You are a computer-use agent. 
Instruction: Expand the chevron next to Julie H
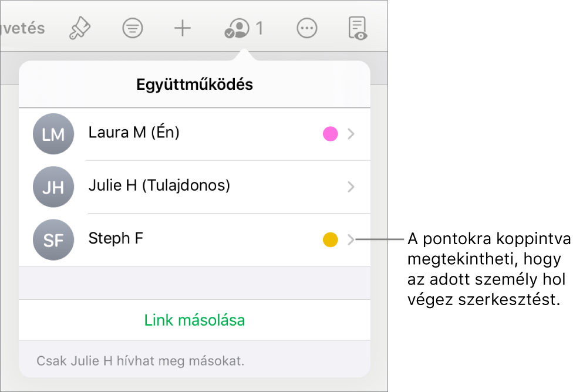(351, 187)
